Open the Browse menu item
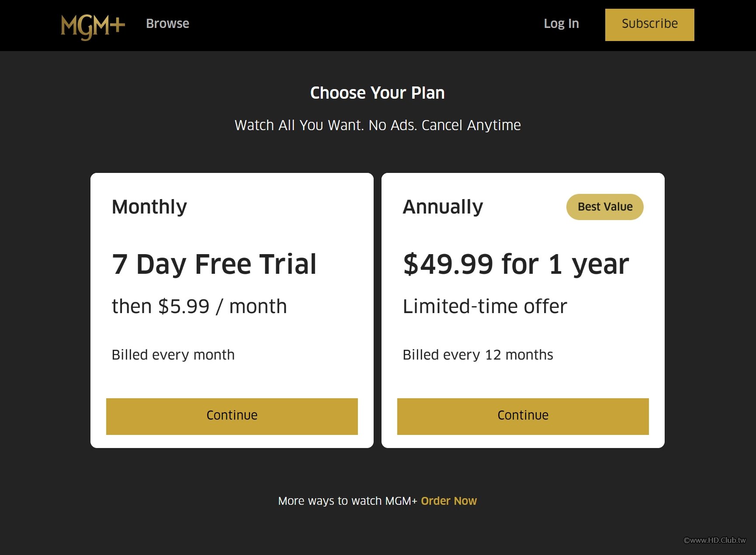The image size is (756, 555). [167, 24]
